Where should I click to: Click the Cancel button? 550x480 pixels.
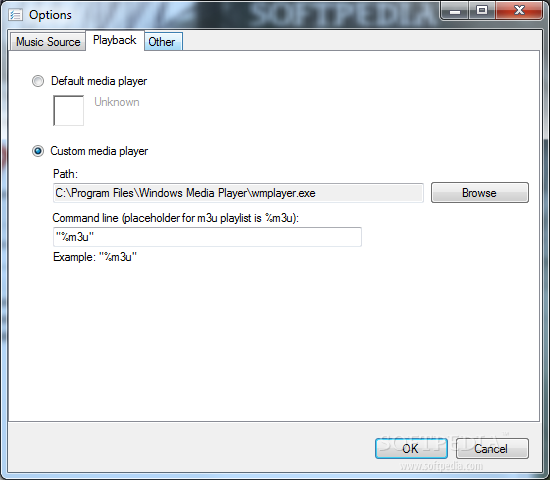(x=492, y=448)
